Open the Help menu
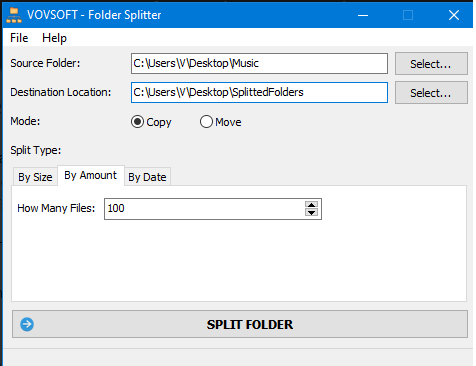 tap(54, 38)
